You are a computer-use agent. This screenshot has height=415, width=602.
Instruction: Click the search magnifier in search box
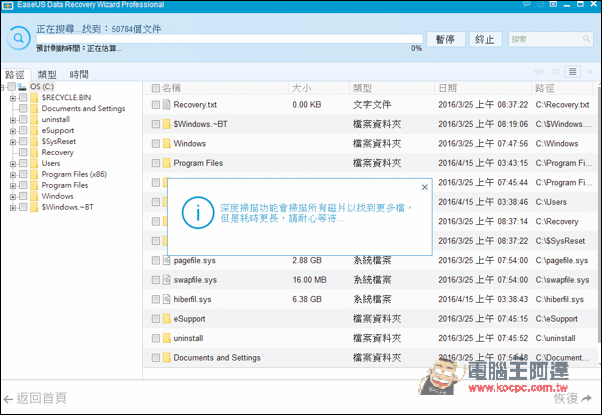(586, 39)
